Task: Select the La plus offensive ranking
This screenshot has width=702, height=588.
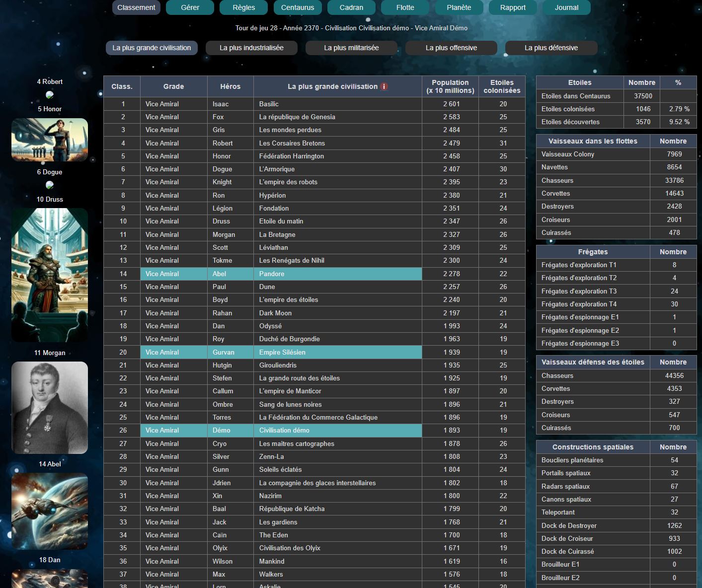Action: pos(451,48)
